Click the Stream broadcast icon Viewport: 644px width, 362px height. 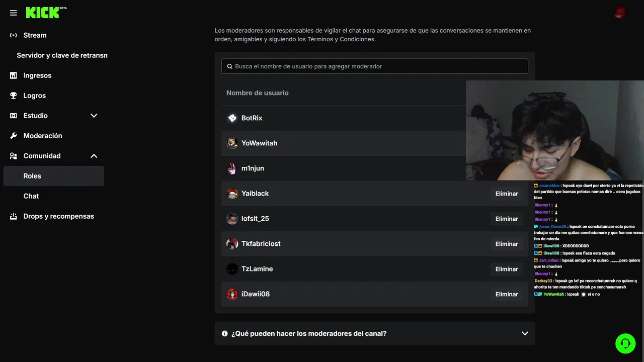tap(14, 35)
